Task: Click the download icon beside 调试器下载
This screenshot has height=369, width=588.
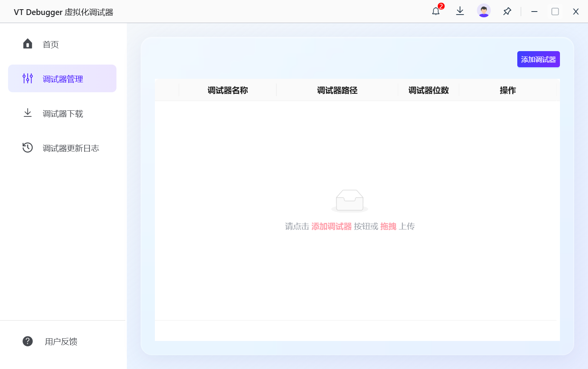Action: click(x=28, y=113)
